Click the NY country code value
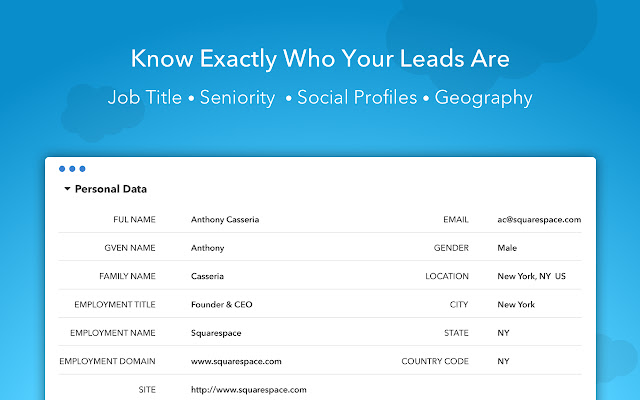 503,361
